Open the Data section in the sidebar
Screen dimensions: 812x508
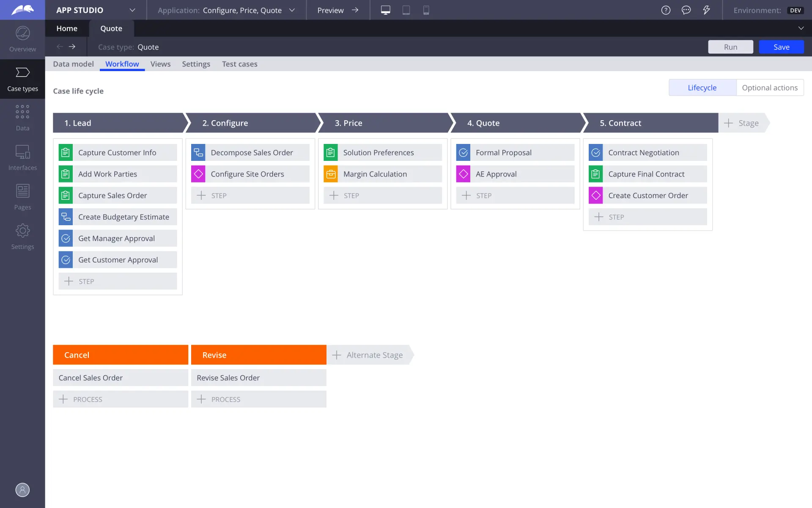click(22, 117)
